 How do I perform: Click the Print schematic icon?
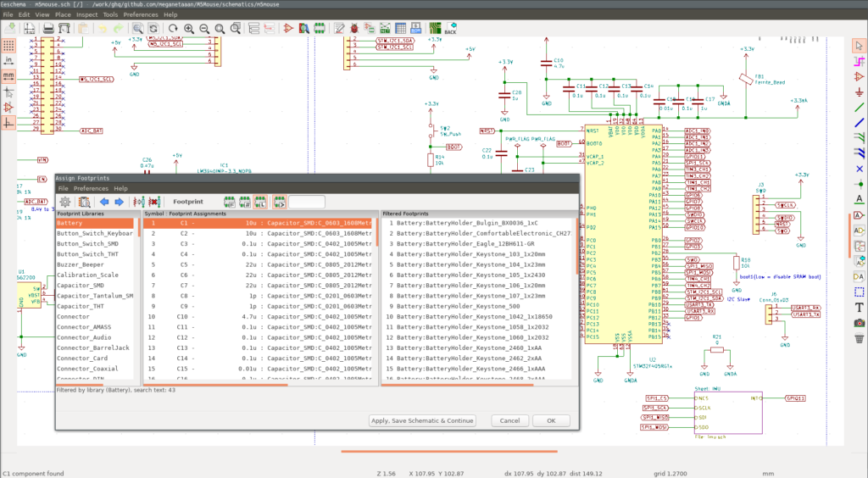point(48,28)
